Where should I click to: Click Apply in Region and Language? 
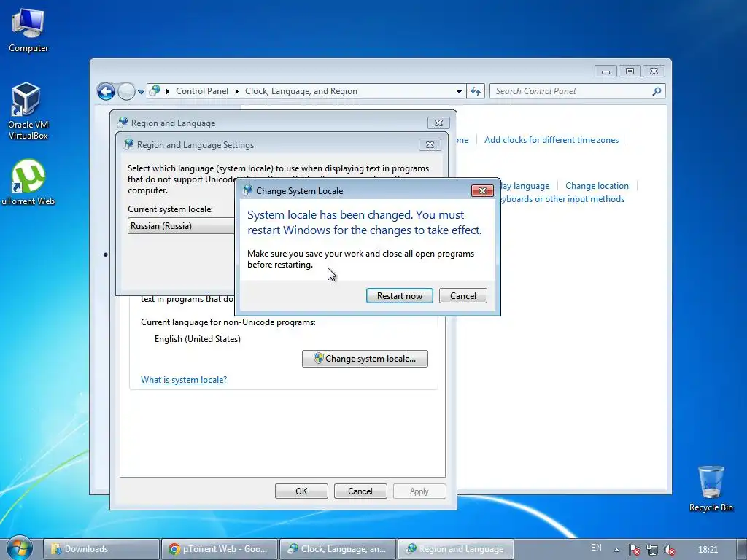(419, 491)
